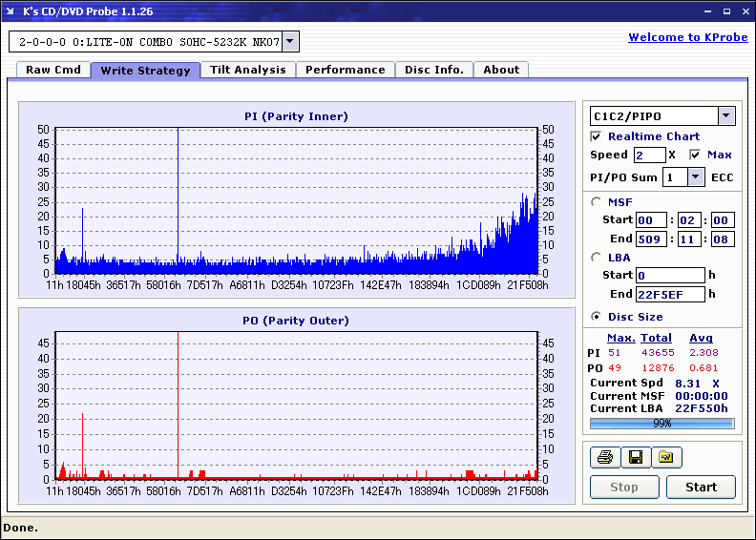Select the MSF radio button

coord(597,202)
